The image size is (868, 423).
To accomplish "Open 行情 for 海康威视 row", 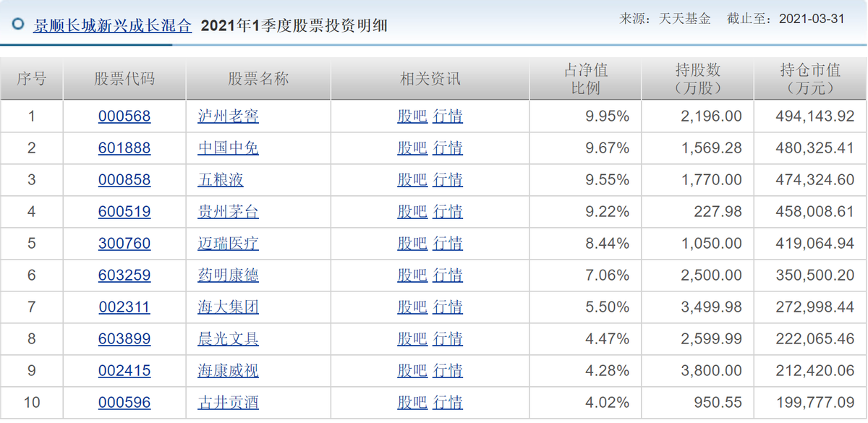I will [x=448, y=371].
